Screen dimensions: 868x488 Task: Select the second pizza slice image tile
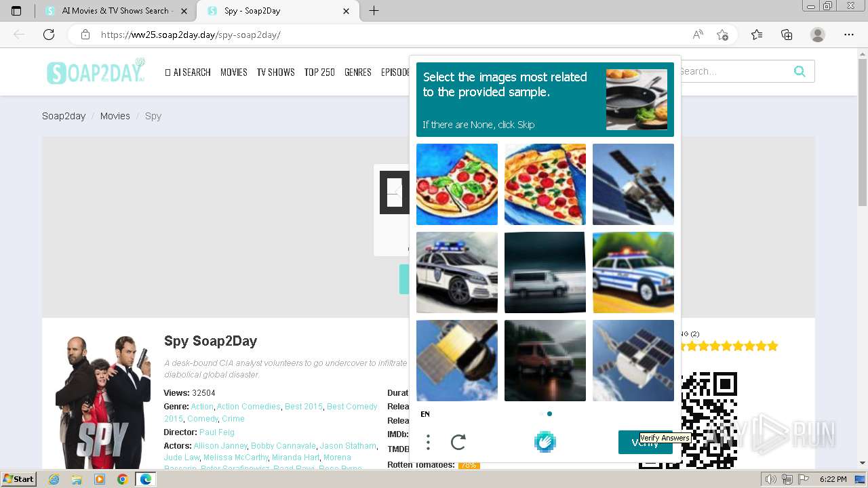545,184
